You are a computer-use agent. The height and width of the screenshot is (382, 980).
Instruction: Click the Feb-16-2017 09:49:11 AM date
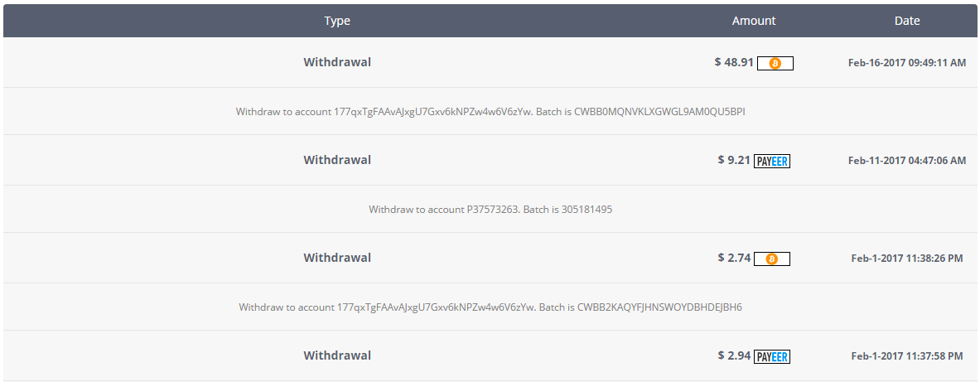tap(907, 62)
